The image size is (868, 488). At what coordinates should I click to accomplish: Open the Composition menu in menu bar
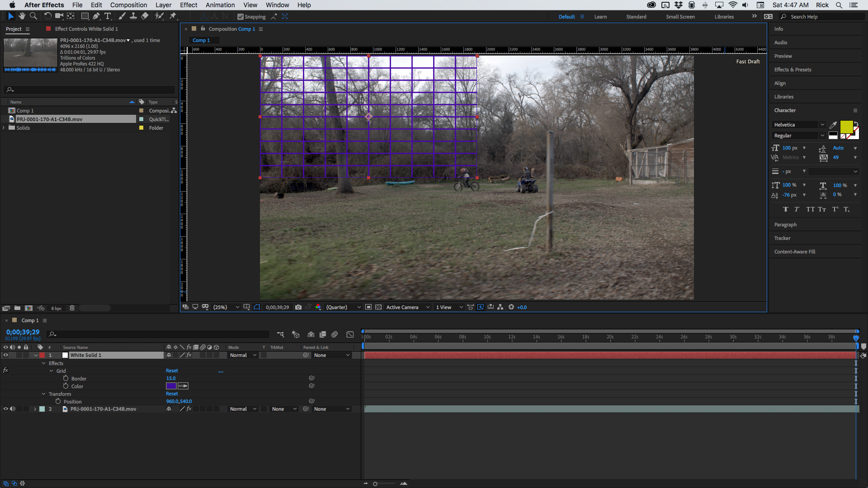[x=127, y=5]
